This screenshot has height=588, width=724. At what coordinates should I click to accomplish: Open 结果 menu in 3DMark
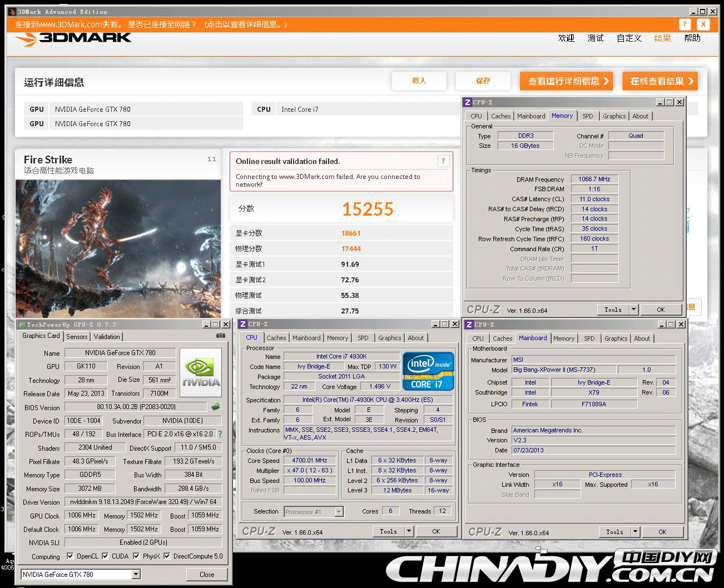662,38
